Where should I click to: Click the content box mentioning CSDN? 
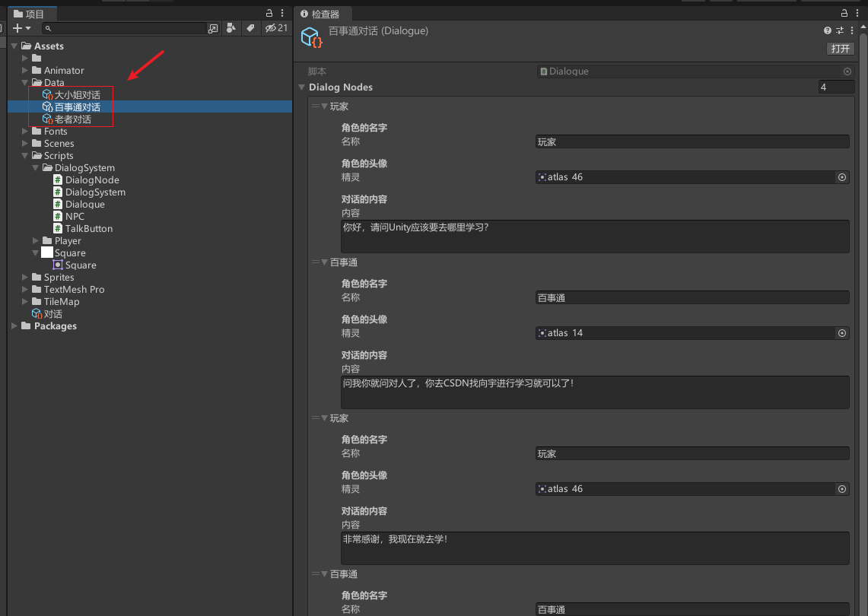pos(595,392)
